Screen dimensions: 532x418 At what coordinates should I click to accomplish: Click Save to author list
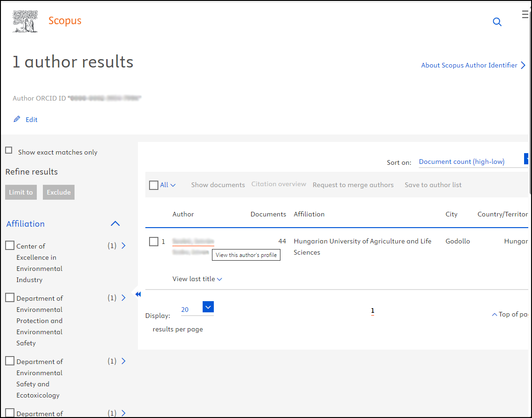point(433,185)
